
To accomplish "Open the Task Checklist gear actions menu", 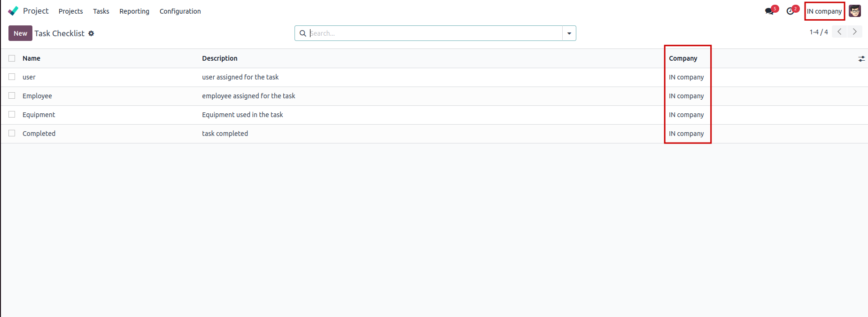I will tap(91, 33).
